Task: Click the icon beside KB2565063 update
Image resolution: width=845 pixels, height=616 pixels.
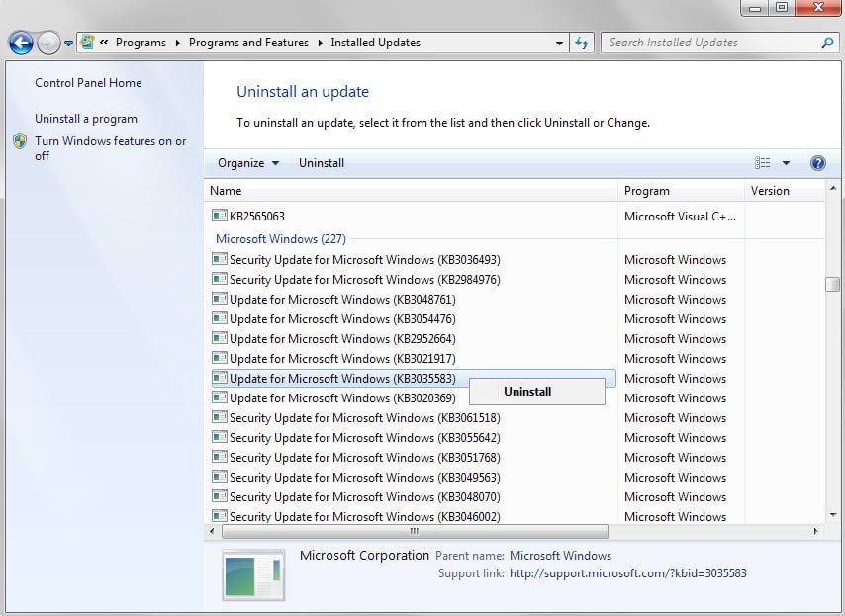Action: [219, 216]
